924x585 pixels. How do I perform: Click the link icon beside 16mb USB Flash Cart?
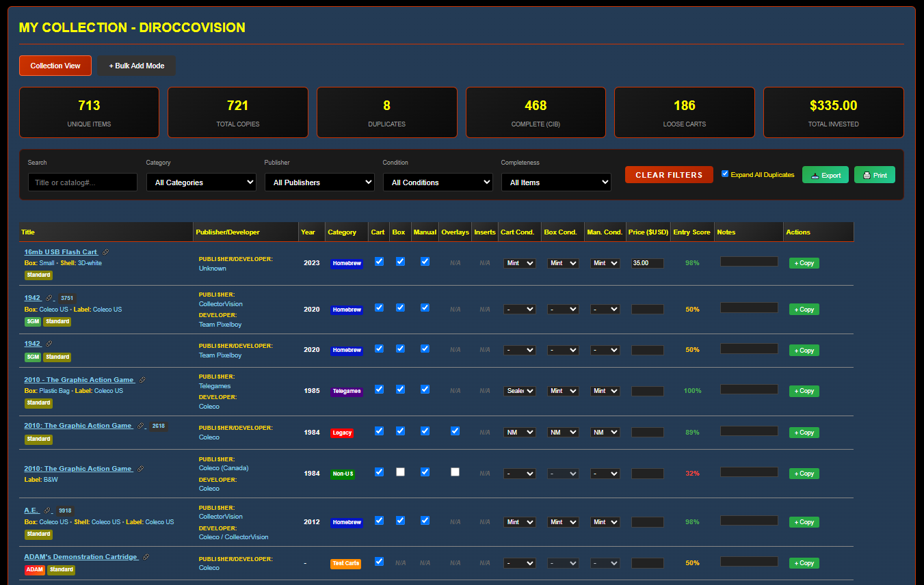click(x=105, y=252)
